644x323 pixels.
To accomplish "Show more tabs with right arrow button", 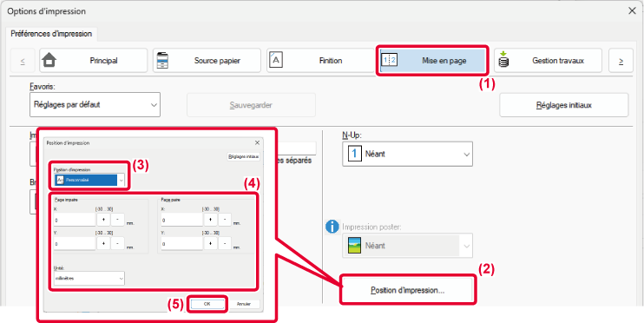I will 621,61.
